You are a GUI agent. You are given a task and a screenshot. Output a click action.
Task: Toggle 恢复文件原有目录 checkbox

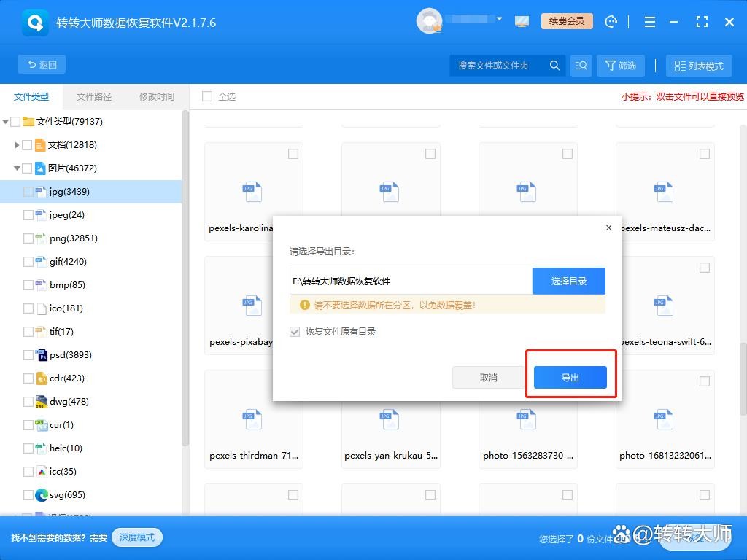tap(295, 332)
